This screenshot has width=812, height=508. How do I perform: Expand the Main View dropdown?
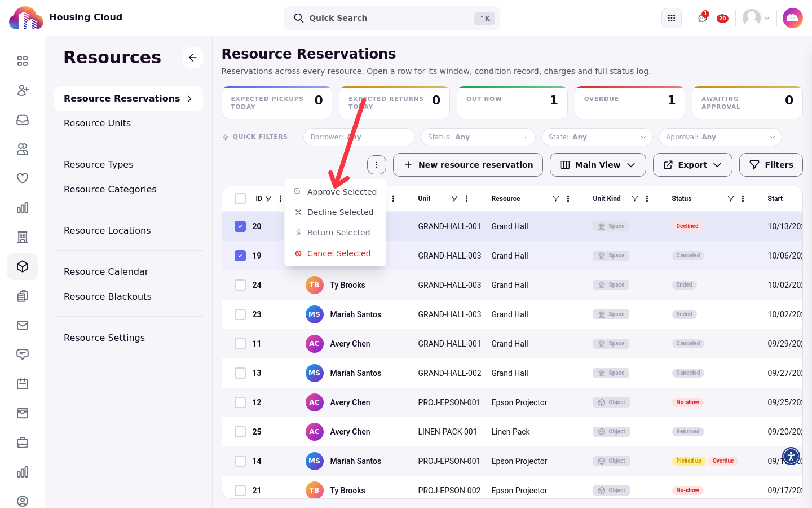598,165
